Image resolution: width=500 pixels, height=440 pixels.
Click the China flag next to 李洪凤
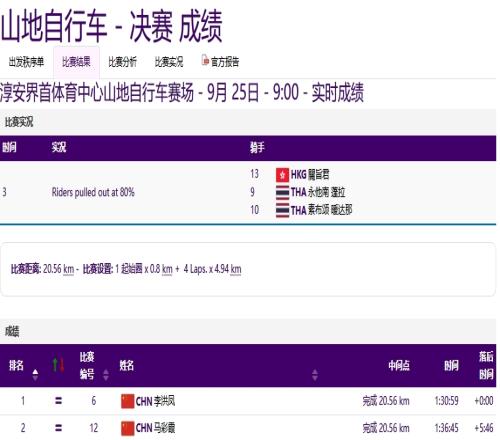[x=128, y=401]
